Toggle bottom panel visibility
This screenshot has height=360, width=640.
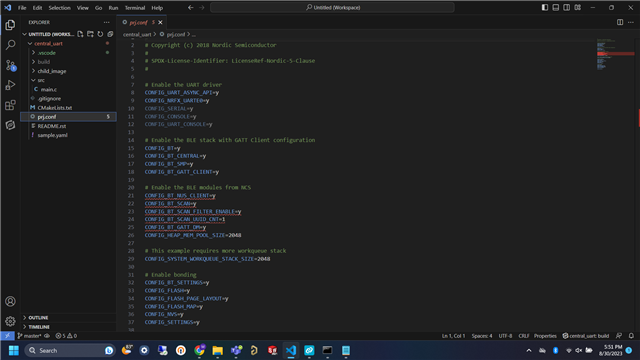(556, 7)
